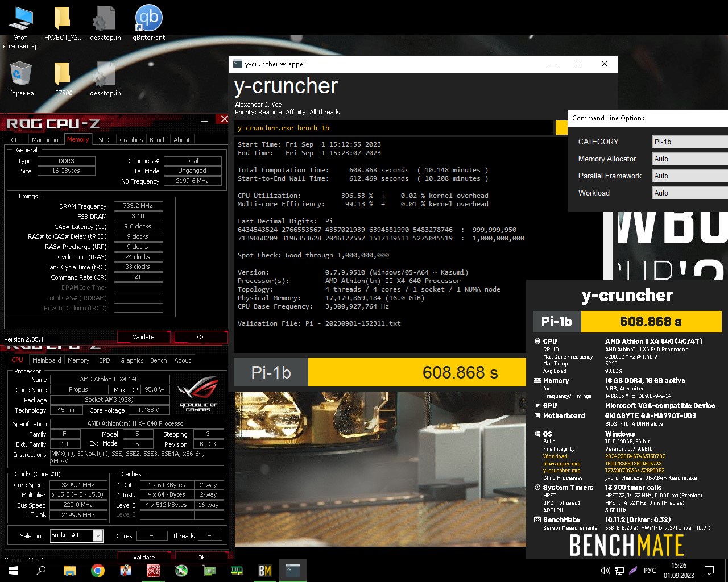Open the E7500 folder on desktop

[x=63, y=79]
